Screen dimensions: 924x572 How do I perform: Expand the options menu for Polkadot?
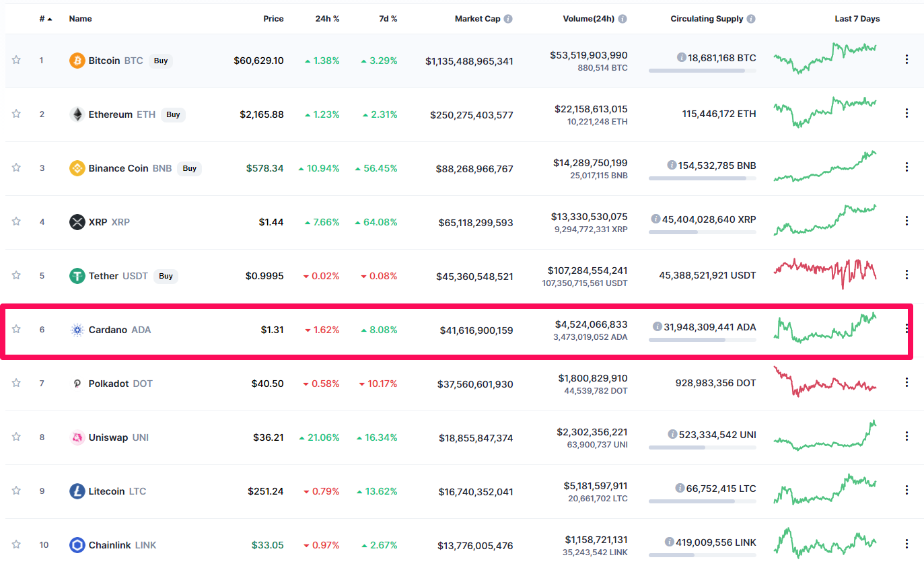point(907,382)
